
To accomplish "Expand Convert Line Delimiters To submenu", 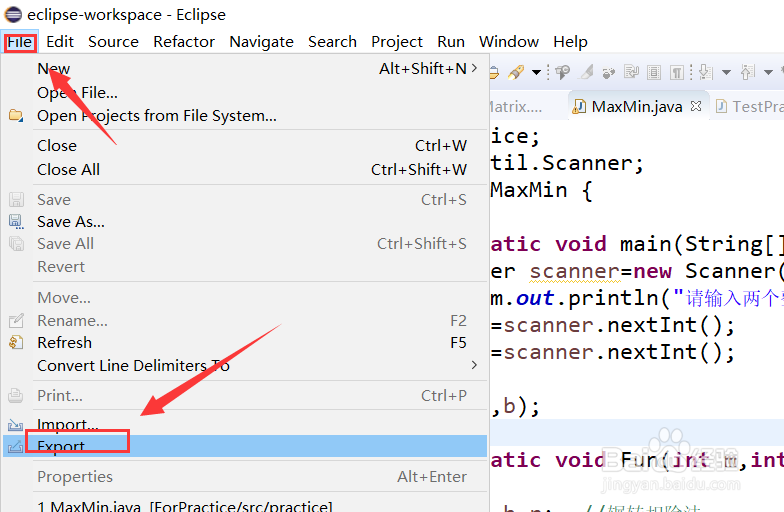I will (474, 365).
